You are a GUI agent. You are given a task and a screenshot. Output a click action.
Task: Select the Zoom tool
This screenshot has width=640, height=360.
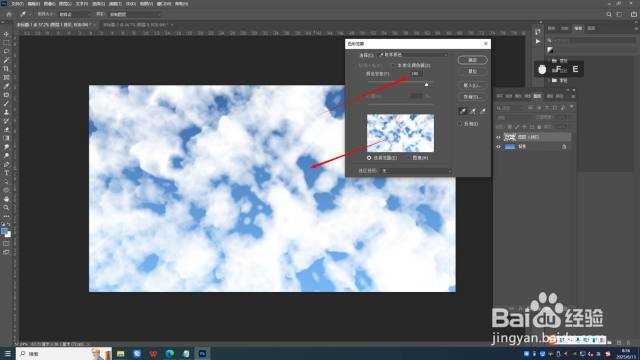coord(6,208)
